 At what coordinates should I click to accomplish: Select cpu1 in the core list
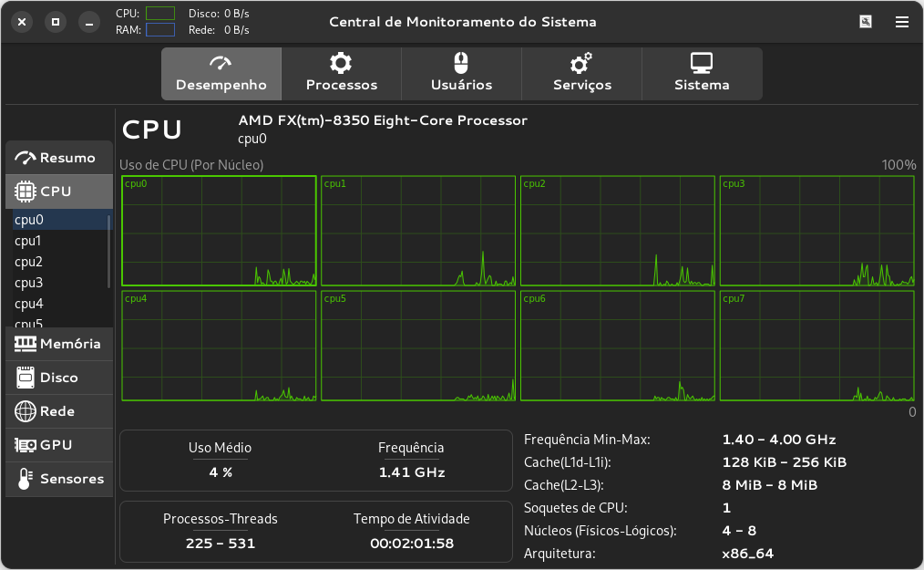coord(59,241)
